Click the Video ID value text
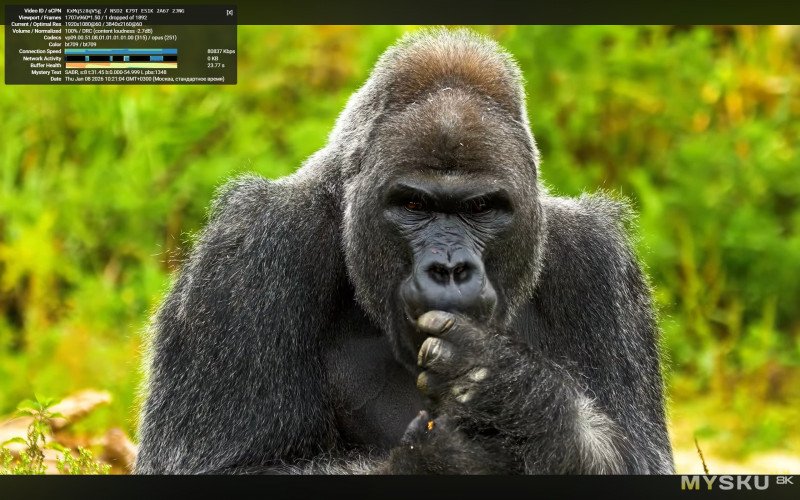The width and height of the screenshot is (800, 500). pyautogui.click(x=125, y=11)
